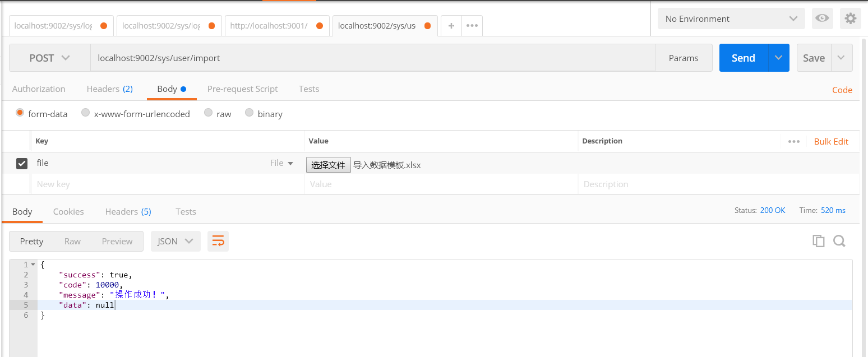Open Pre-request Script tab
The width and height of the screenshot is (868, 357).
[x=243, y=89]
